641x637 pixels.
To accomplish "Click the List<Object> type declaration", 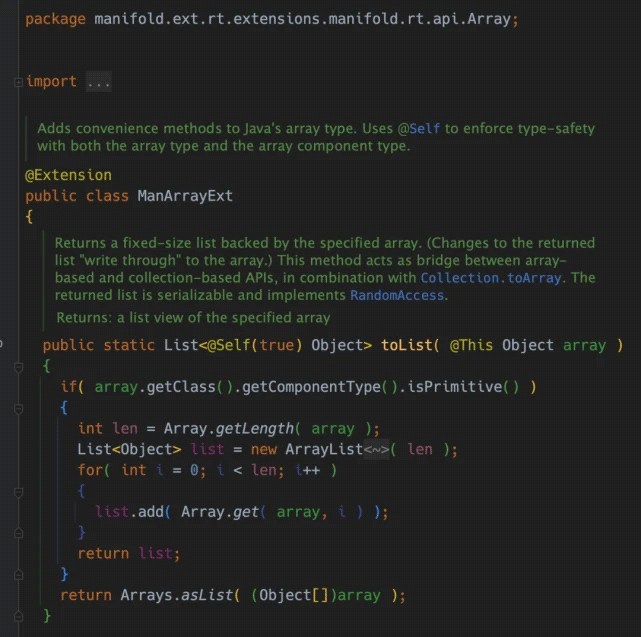I will [x=129, y=449].
